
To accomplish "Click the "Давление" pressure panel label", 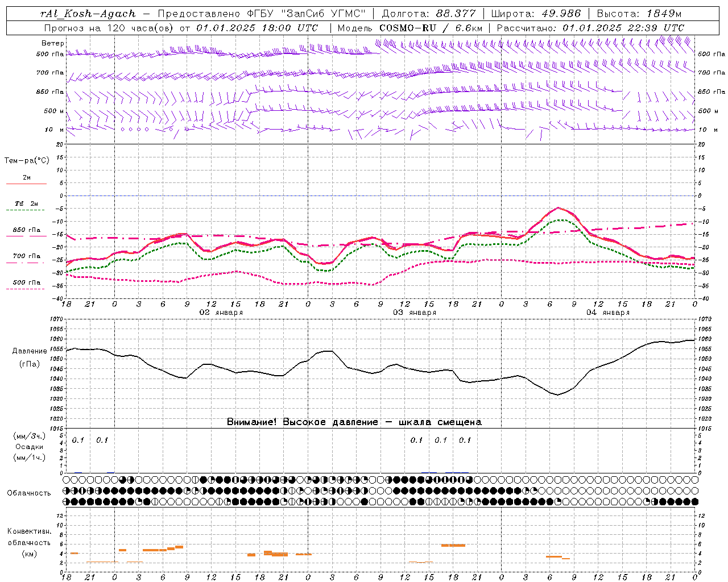I will point(30,351).
